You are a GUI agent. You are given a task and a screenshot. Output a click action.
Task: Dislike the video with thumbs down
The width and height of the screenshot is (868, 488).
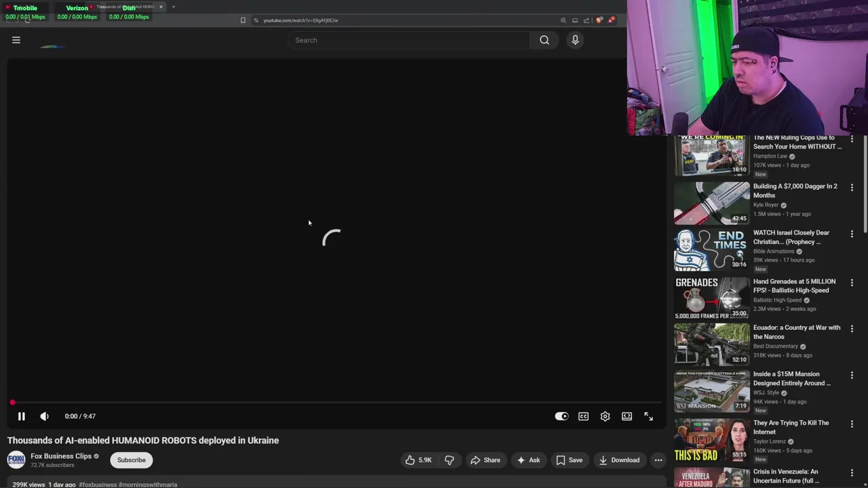(x=449, y=460)
